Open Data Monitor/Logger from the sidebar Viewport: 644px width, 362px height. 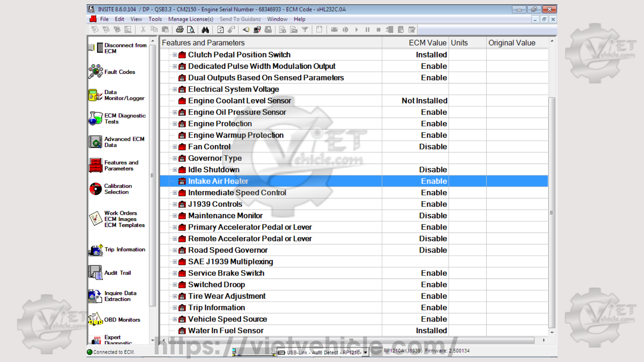pos(124,95)
